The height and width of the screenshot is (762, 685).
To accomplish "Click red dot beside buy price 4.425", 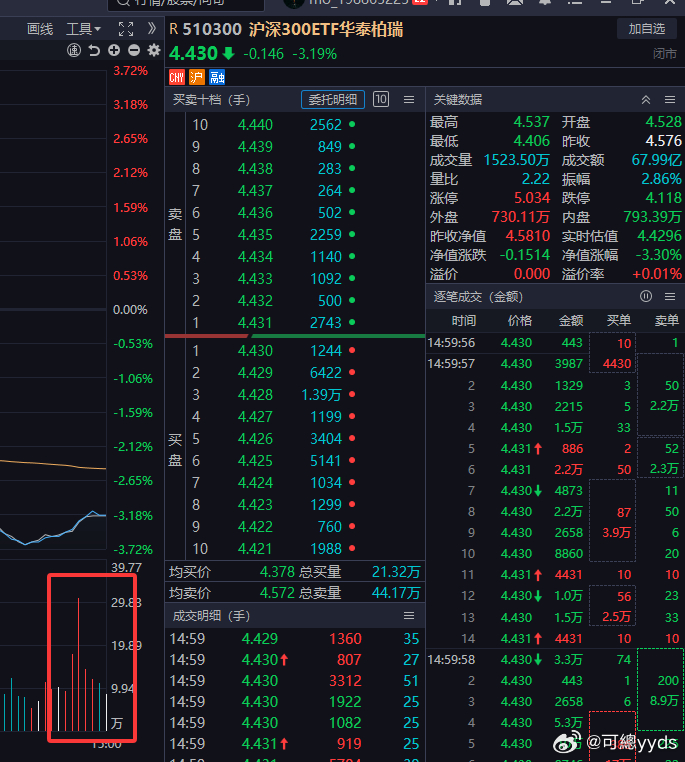I will pos(352,460).
